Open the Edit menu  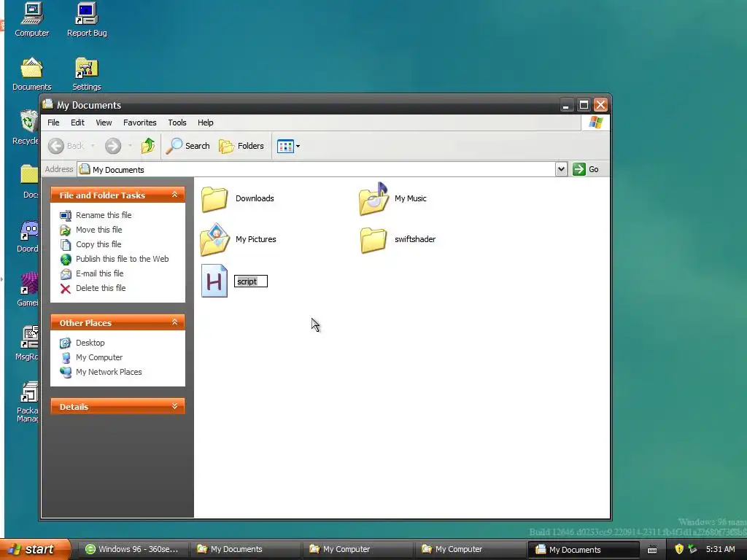[77, 122]
